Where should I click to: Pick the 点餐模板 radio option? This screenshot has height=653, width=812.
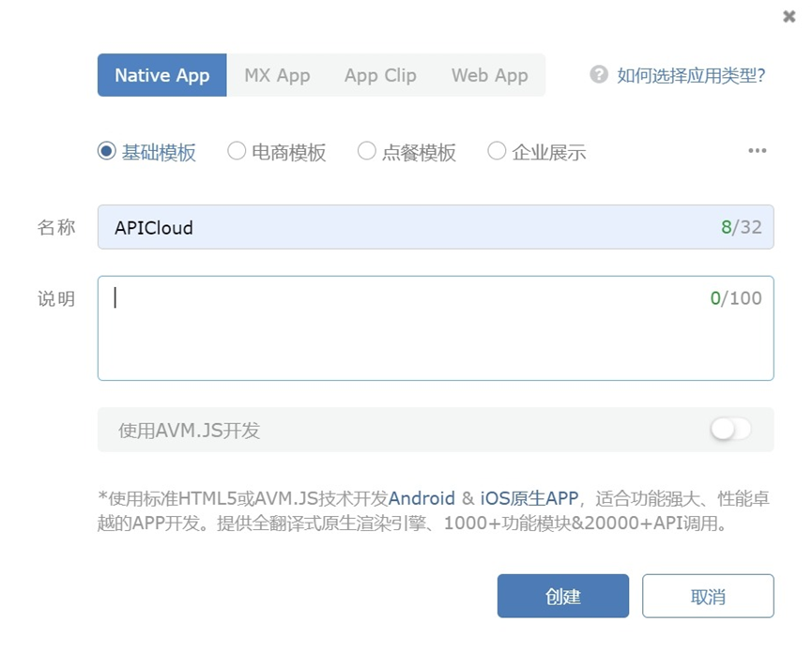point(367,151)
